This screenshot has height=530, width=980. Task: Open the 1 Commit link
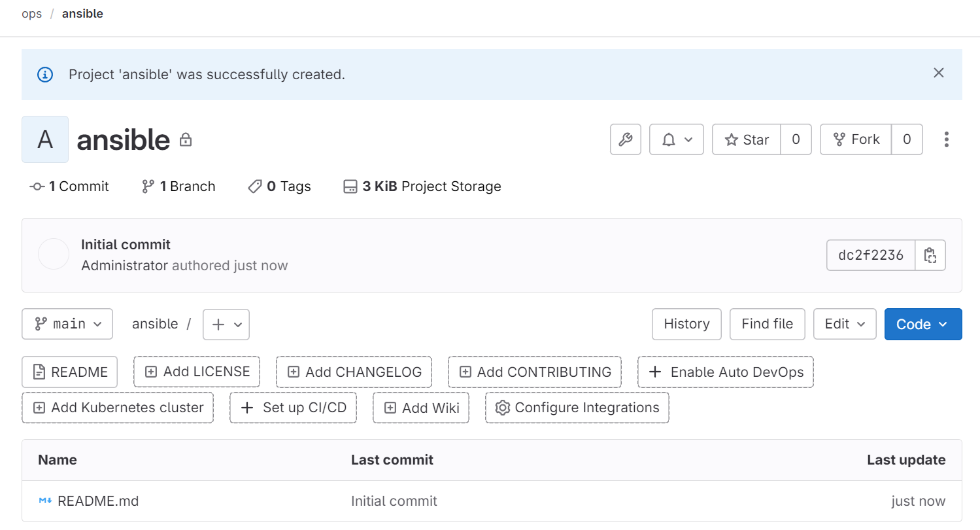[69, 186]
